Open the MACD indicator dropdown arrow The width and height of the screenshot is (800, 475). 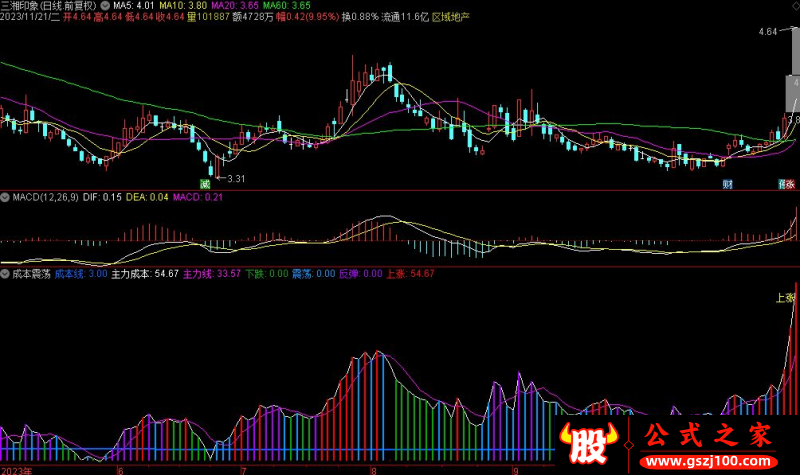[5, 197]
